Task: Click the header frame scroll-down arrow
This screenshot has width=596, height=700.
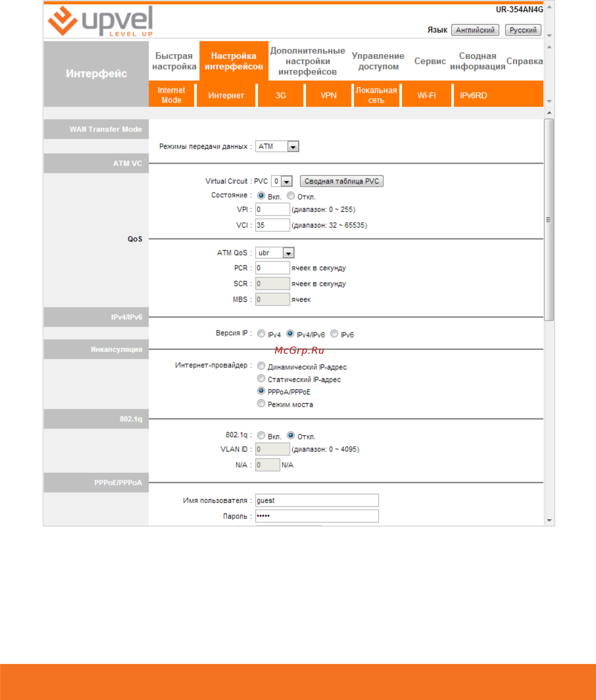Action: (x=549, y=36)
